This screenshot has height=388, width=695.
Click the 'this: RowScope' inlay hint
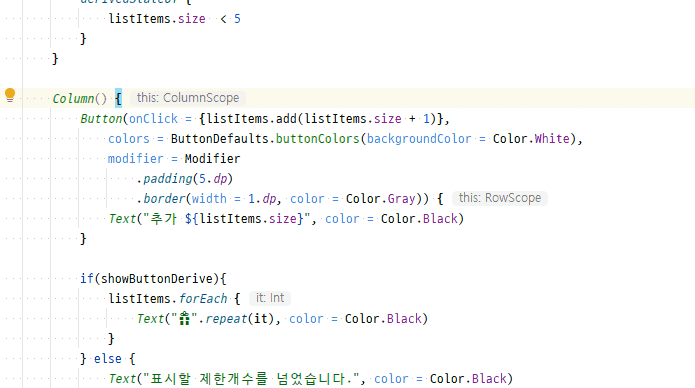[500, 198]
